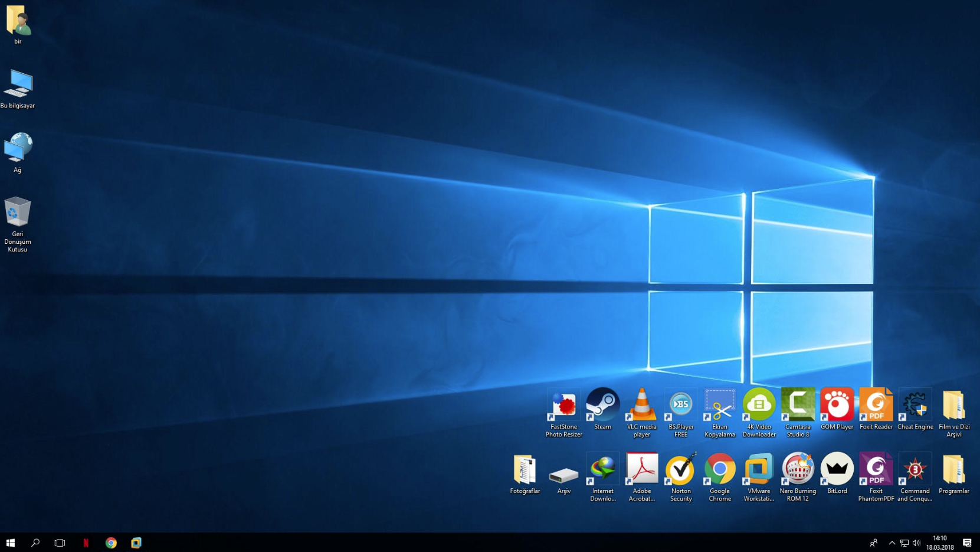This screenshot has width=980, height=552.
Task: Open the clock and date 14:10
Action: pos(940,543)
